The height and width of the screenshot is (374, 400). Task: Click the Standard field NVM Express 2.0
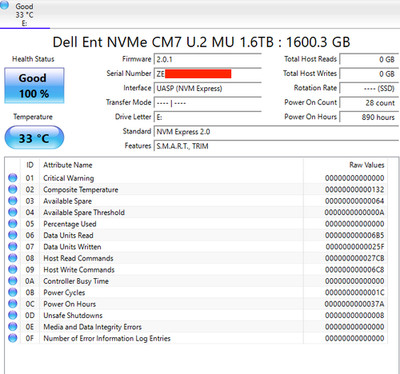[276, 132]
